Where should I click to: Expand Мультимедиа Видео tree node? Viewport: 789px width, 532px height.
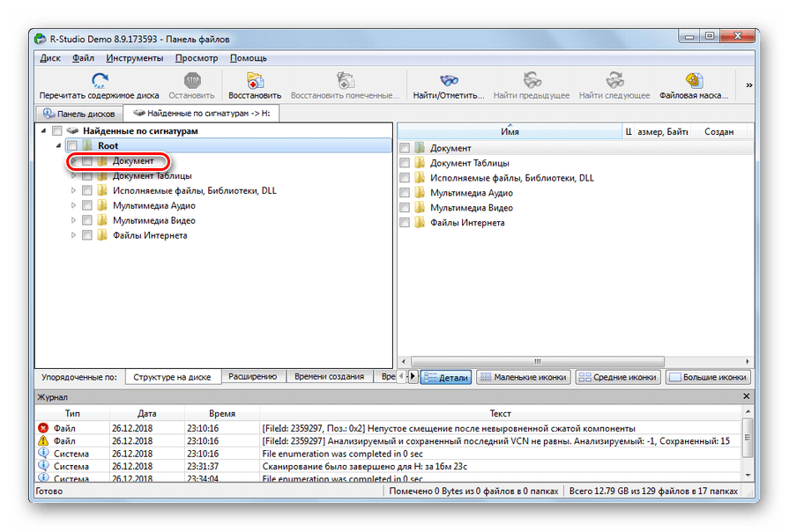[x=73, y=220]
